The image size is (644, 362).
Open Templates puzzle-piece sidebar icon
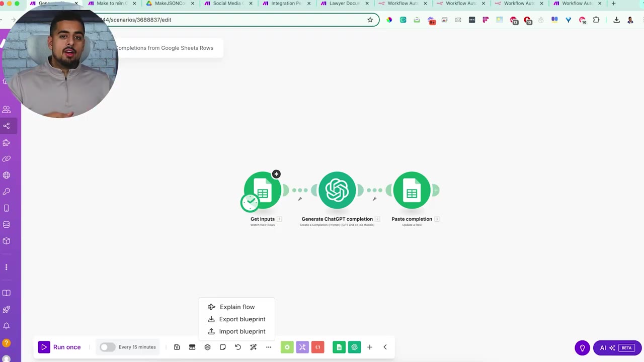[7, 142]
